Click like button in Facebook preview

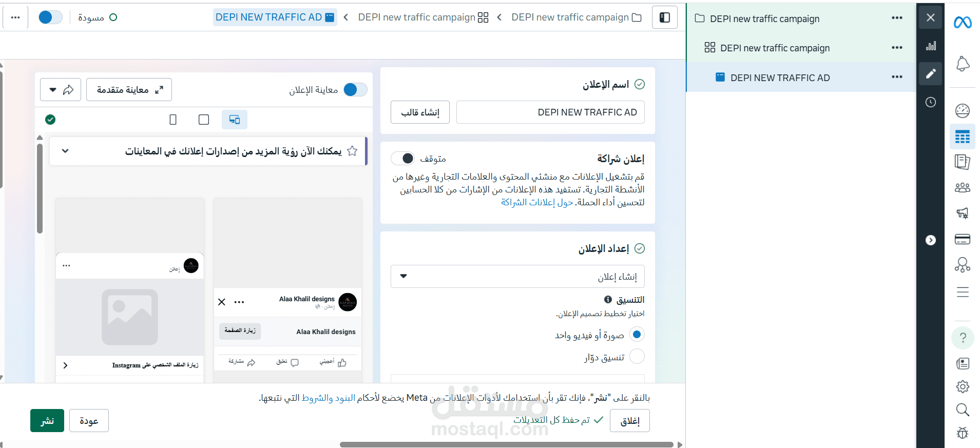pyautogui.click(x=333, y=362)
